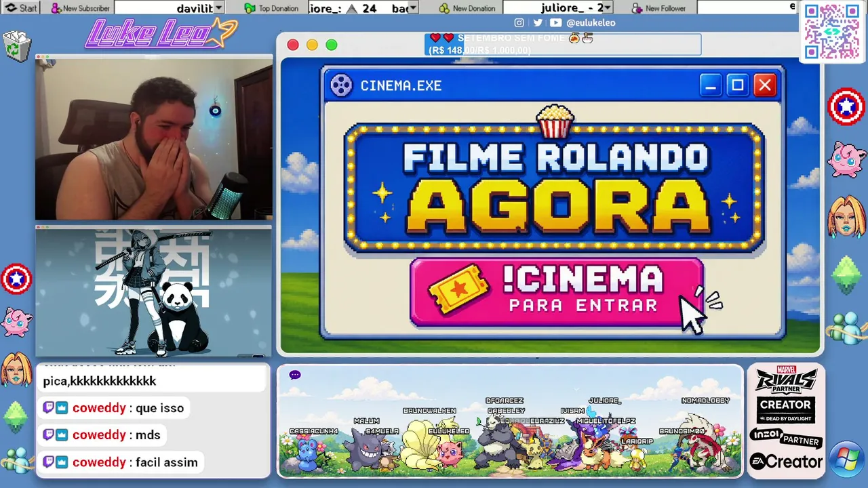Click the blonde woman face icon on the right edge
Viewport: 868px width, 488px height.
[x=847, y=216]
